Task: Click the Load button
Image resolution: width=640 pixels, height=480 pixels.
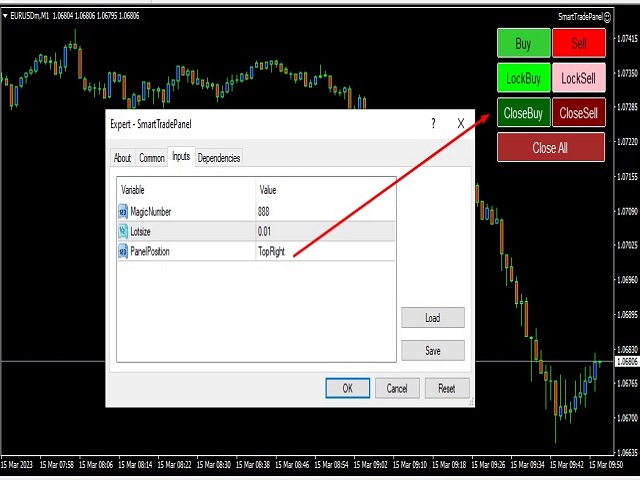Action: pyautogui.click(x=433, y=318)
